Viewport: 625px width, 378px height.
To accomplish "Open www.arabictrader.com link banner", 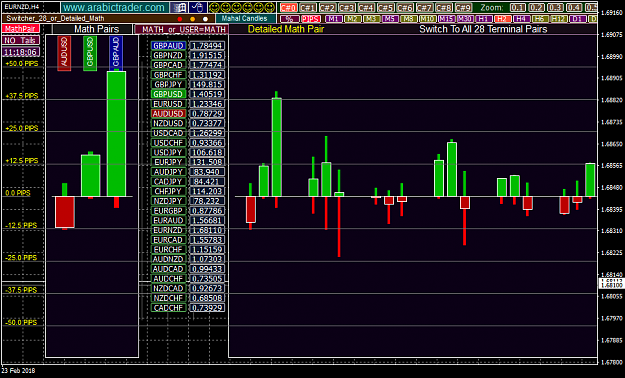I will pyautogui.click(x=114, y=8).
